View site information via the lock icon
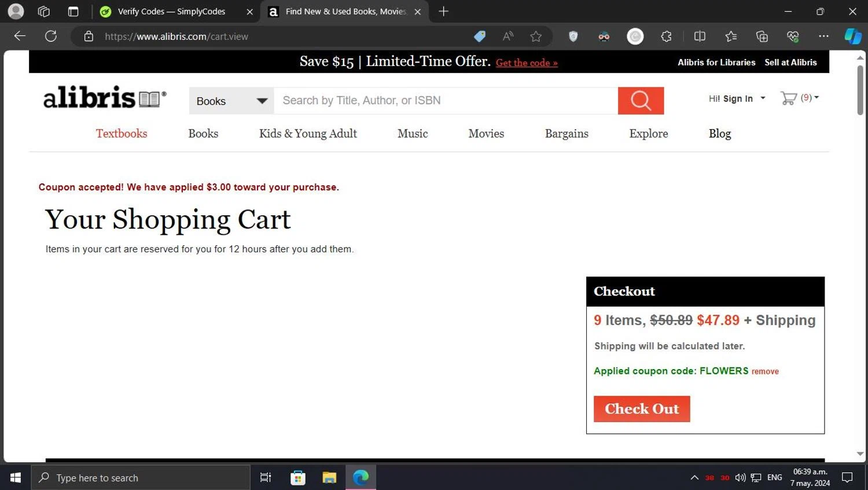The image size is (868, 490). pos(89,36)
